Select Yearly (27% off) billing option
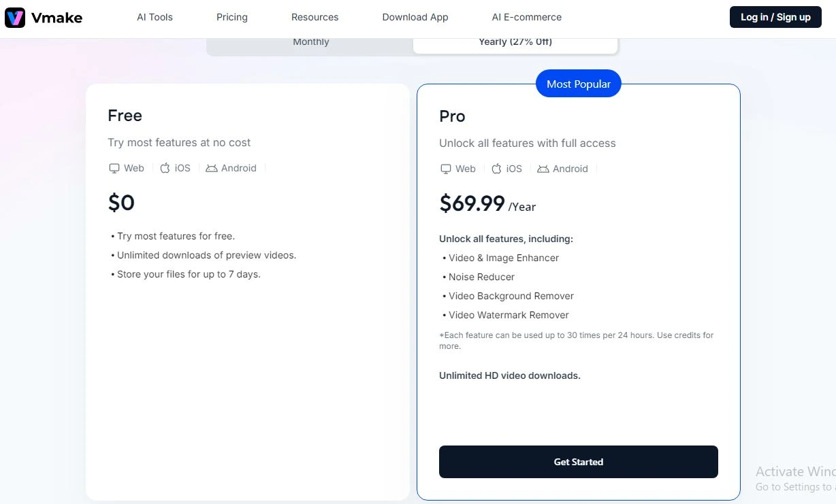This screenshot has width=836, height=504. 515,42
